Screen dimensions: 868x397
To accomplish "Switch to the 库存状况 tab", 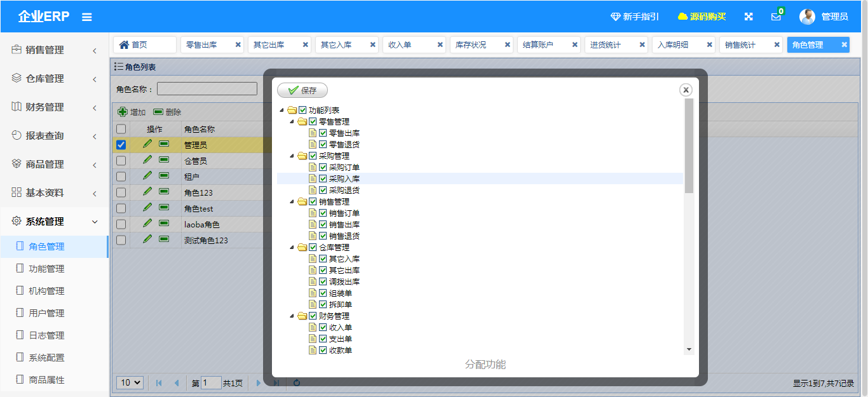I will click(x=471, y=45).
